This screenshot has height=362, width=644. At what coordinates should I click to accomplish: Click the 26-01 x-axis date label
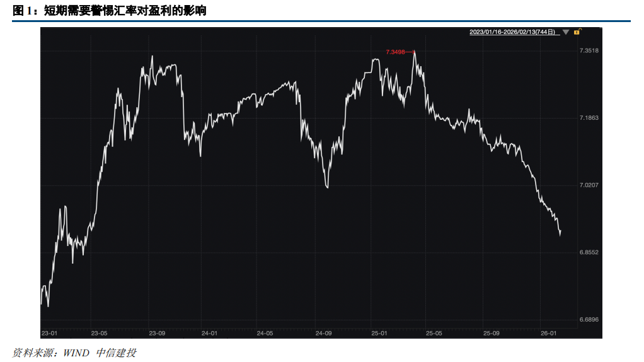click(549, 332)
